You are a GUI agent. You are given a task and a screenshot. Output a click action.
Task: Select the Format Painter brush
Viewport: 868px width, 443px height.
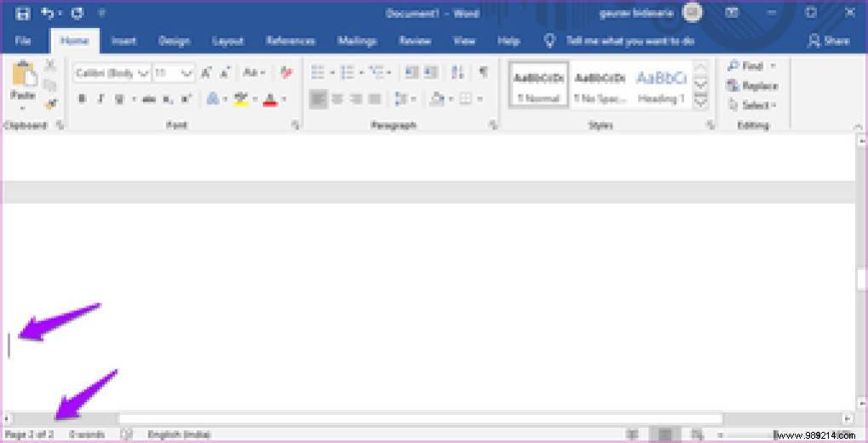[50, 104]
